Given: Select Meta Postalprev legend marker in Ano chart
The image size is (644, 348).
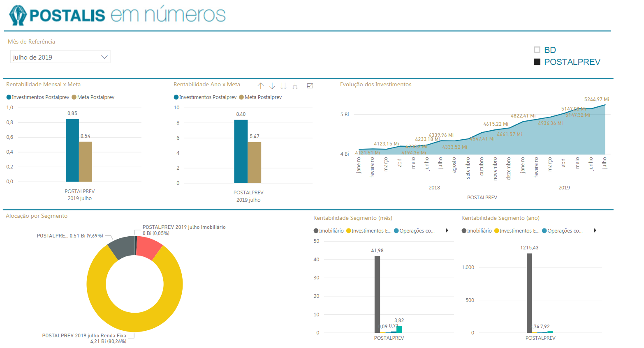Looking at the screenshot, I should 241,97.
